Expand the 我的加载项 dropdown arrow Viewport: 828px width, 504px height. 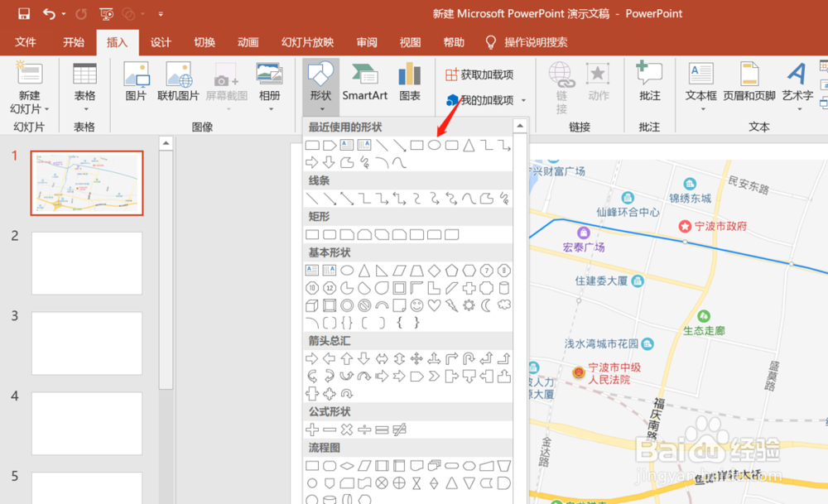(523, 100)
